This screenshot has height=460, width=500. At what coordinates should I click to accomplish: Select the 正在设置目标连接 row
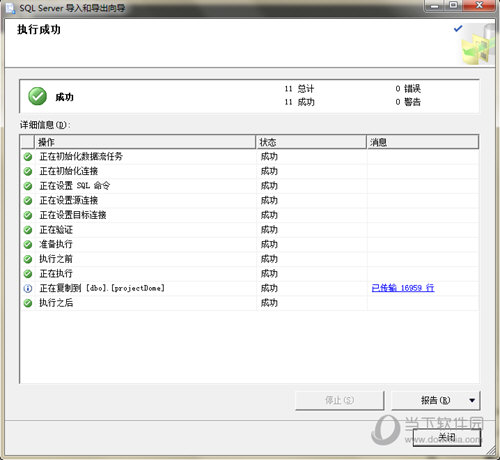coord(249,215)
